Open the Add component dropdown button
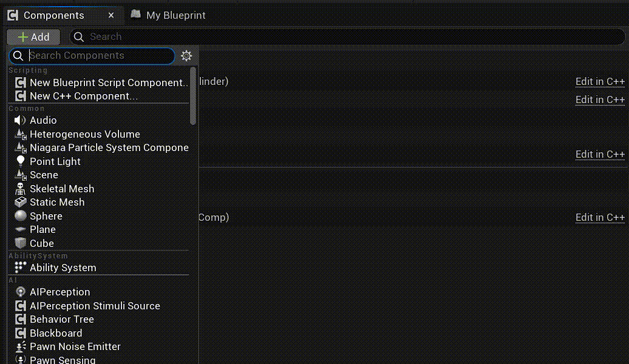This screenshot has height=364, width=629. pos(33,37)
